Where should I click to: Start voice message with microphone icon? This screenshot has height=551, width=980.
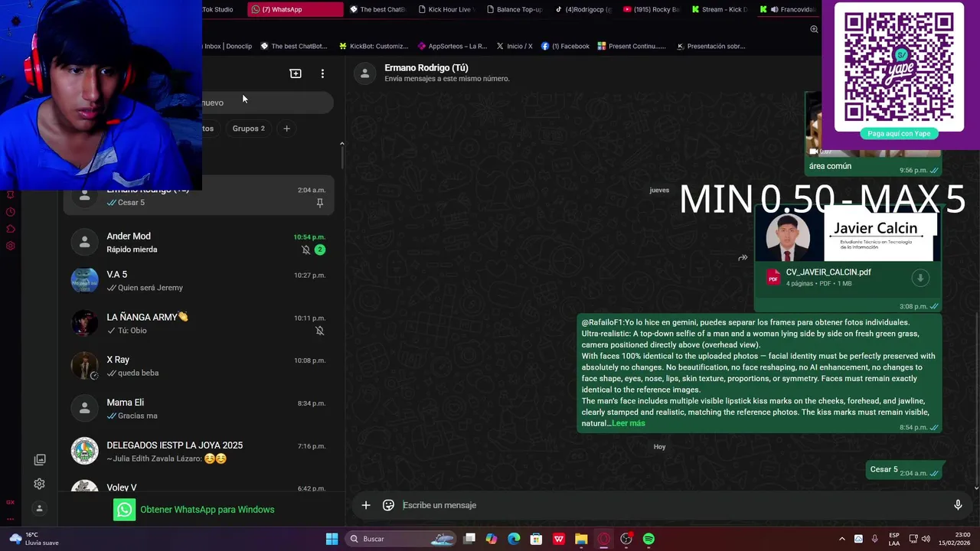[x=957, y=505]
